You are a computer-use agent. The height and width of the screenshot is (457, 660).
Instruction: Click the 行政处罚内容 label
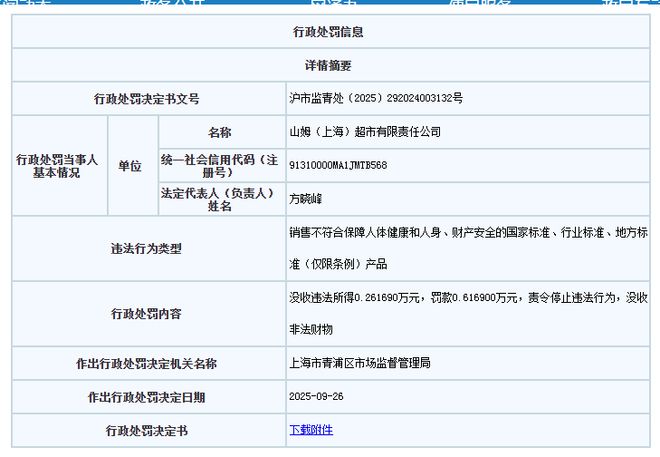(x=146, y=314)
